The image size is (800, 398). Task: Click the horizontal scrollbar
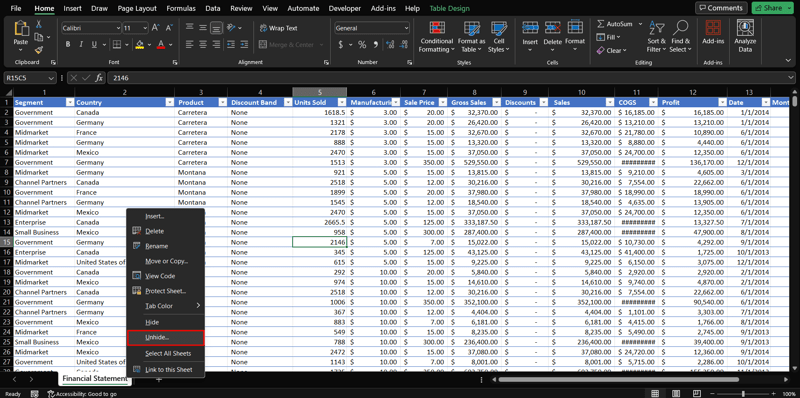(x=618, y=380)
